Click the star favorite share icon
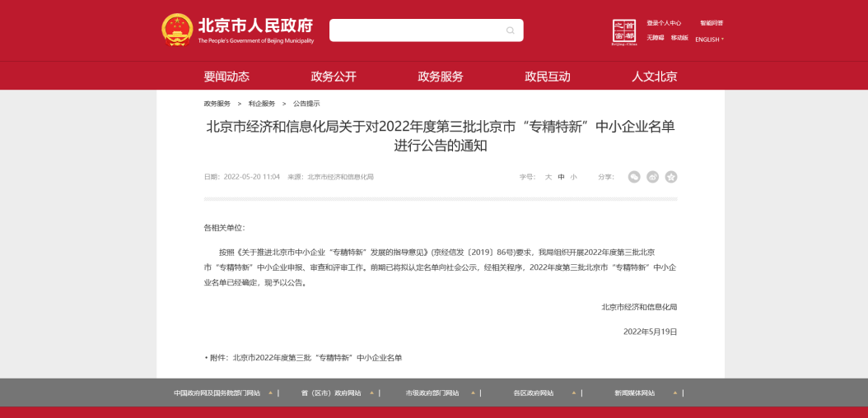868x418 pixels. click(671, 177)
